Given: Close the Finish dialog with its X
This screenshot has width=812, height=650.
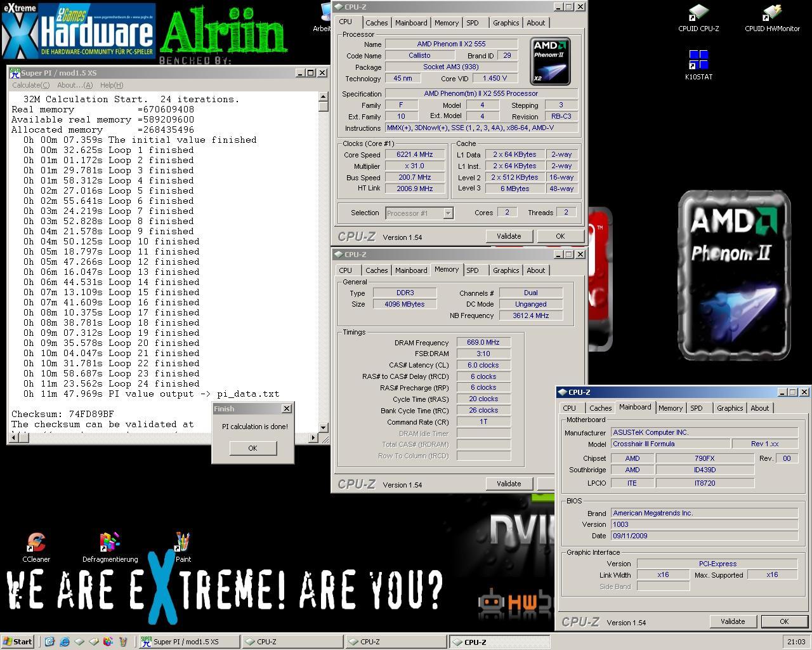Looking at the screenshot, I should coord(286,409).
